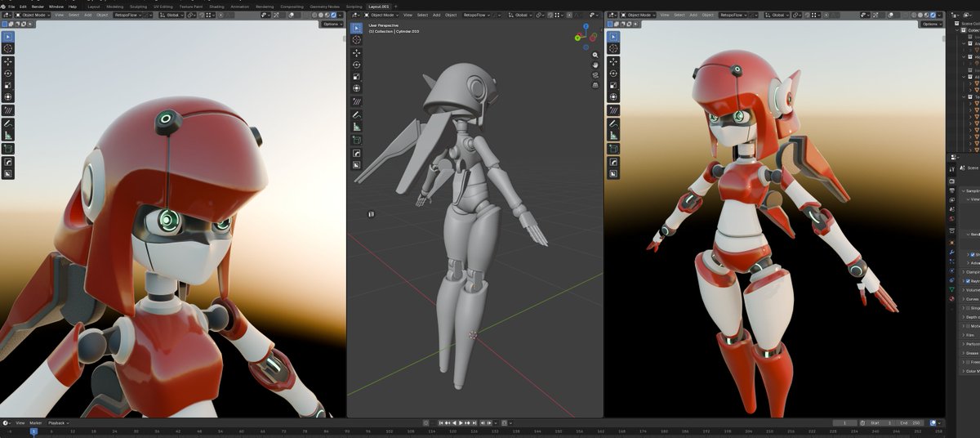
Task: Open the Select menu in middle viewport
Action: tap(422, 15)
